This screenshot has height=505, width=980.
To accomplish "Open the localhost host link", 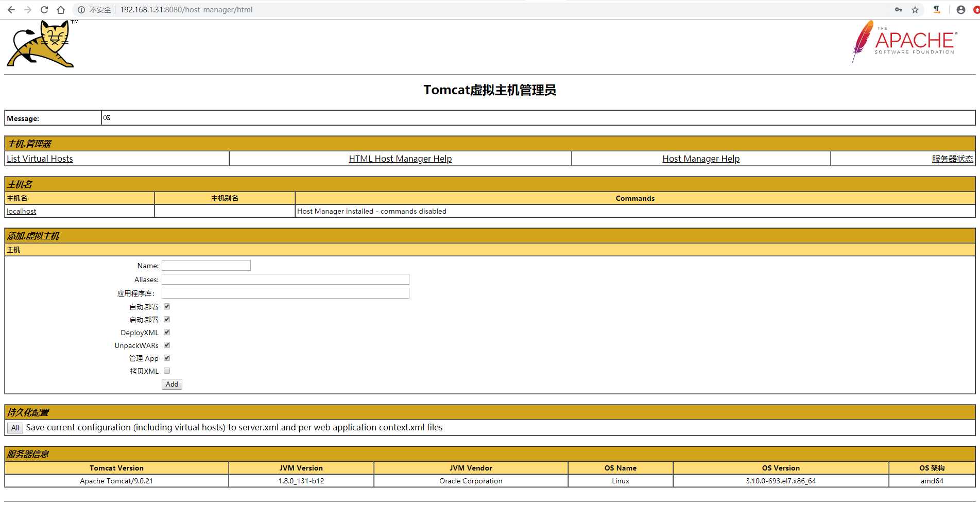I will tap(22, 211).
